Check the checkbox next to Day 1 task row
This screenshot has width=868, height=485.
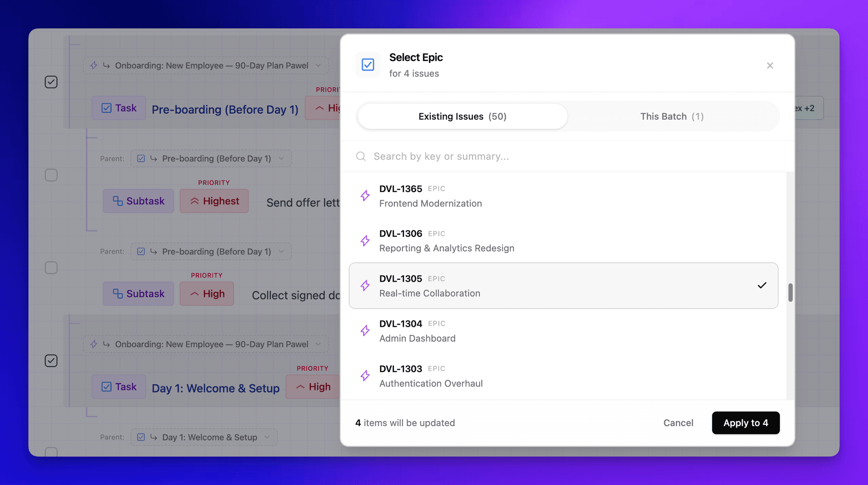(x=51, y=361)
